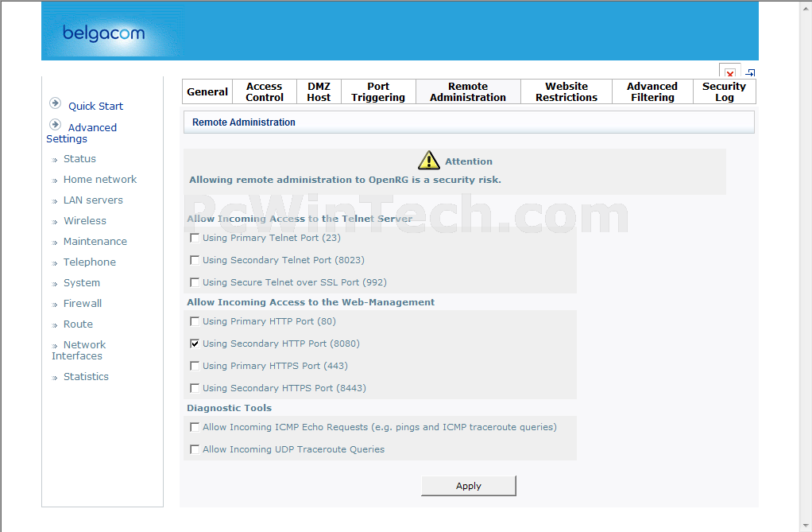The width and height of the screenshot is (812, 532).
Task: Enable Using Primary Telnet Port (23)
Action: [x=195, y=238]
